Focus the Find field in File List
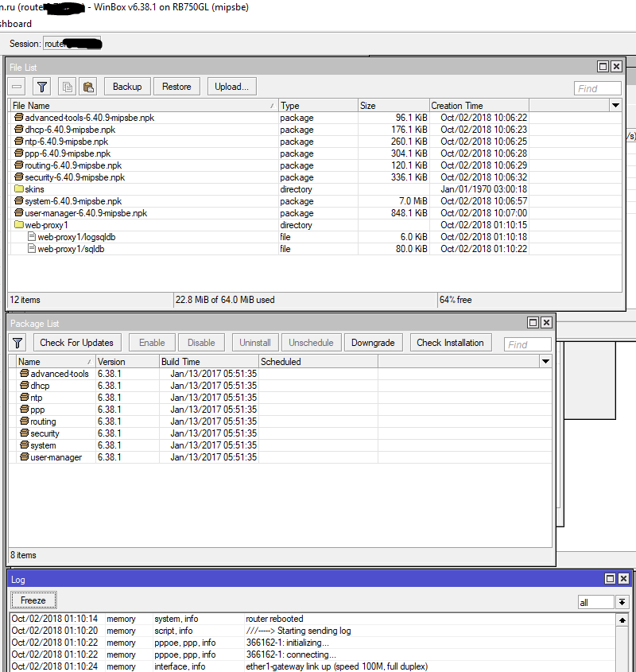 pos(597,88)
